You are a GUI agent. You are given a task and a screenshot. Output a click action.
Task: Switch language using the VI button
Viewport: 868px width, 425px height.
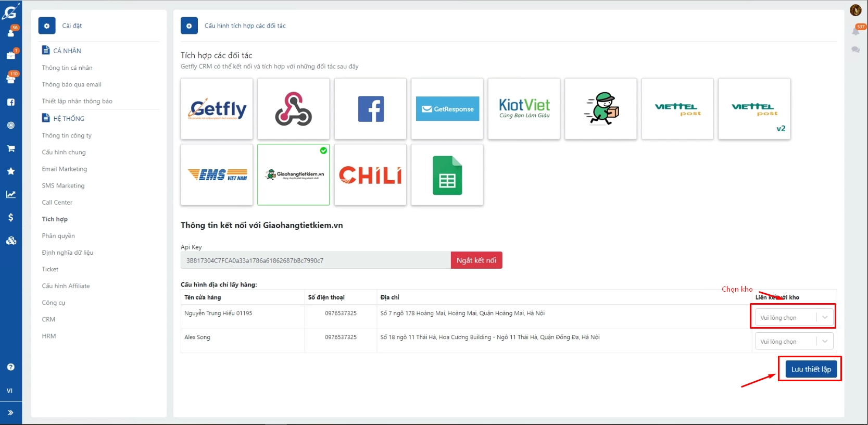click(x=9, y=391)
